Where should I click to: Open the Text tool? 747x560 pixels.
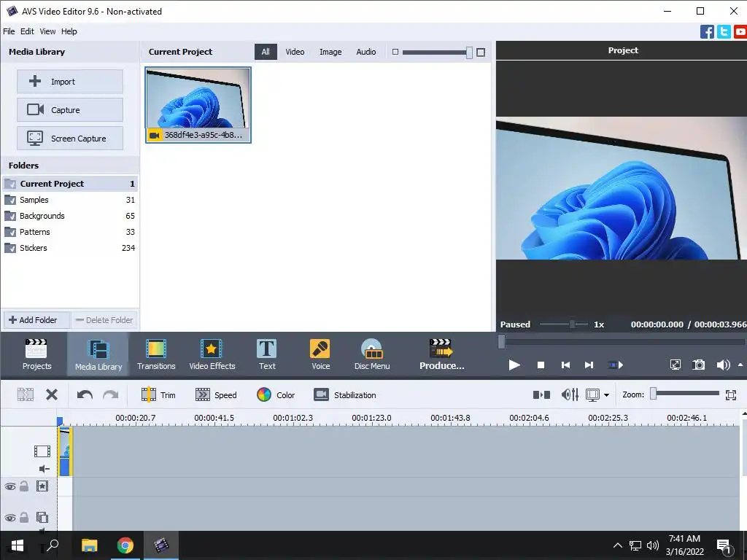[x=267, y=354]
